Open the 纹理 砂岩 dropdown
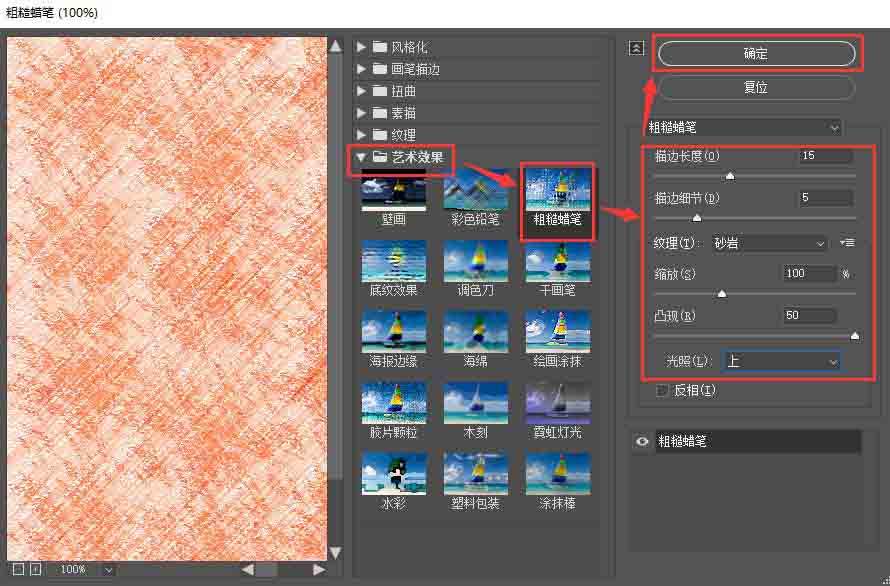 (769, 244)
